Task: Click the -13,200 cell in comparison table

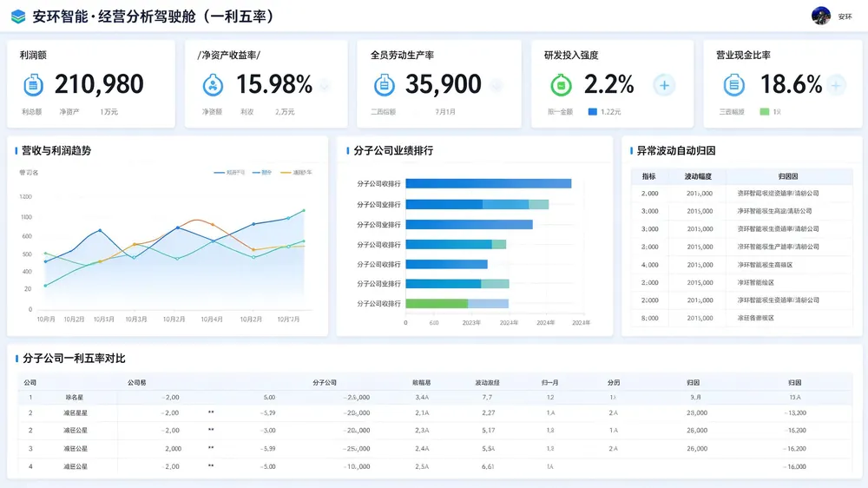Action: point(795,412)
